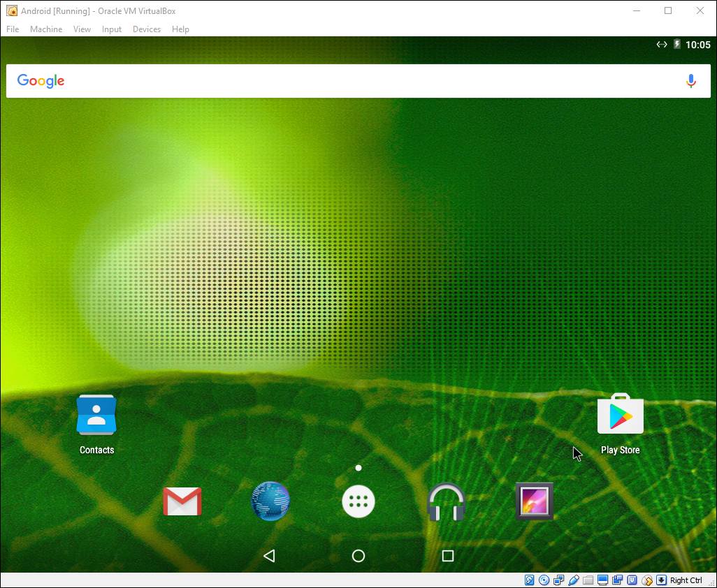Image resolution: width=717 pixels, height=588 pixels.
Task: Open the Contacts app
Action: click(96, 415)
